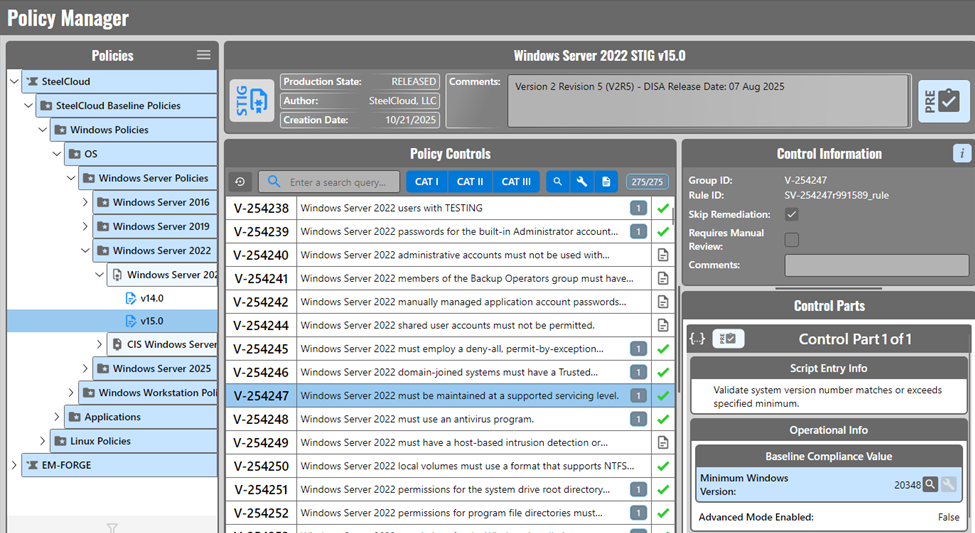
Task: Check the Requires Manual Review checkbox
Action: coord(792,239)
